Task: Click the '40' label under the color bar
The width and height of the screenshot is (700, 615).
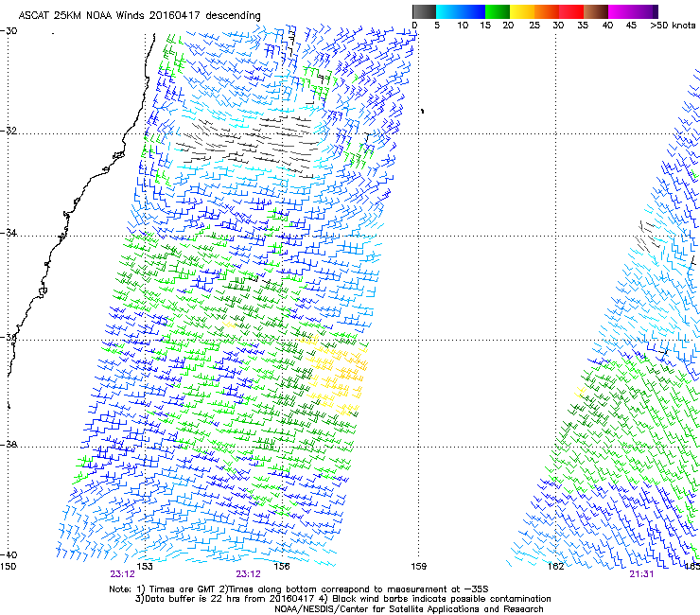Action: [x=607, y=26]
